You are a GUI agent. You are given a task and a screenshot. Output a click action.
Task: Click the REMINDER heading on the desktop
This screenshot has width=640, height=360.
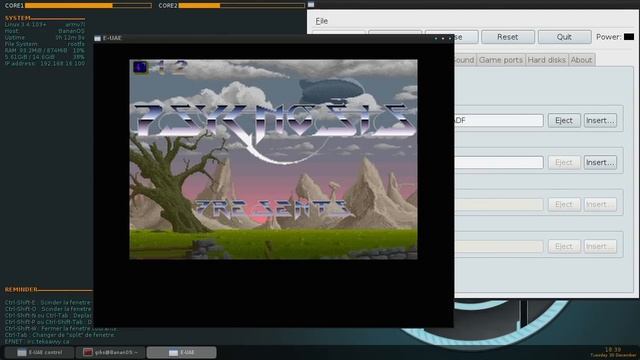(21, 289)
